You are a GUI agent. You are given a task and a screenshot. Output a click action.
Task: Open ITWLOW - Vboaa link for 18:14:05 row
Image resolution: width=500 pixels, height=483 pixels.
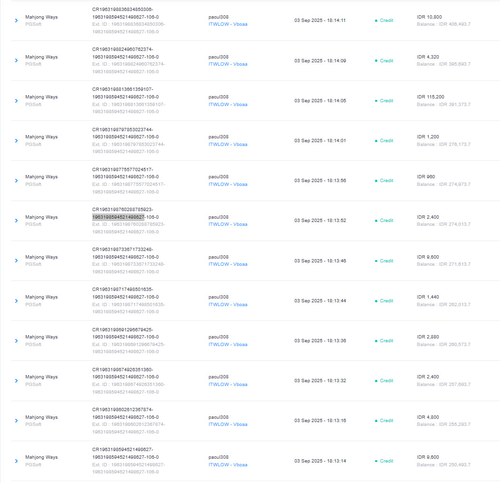(x=228, y=104)
